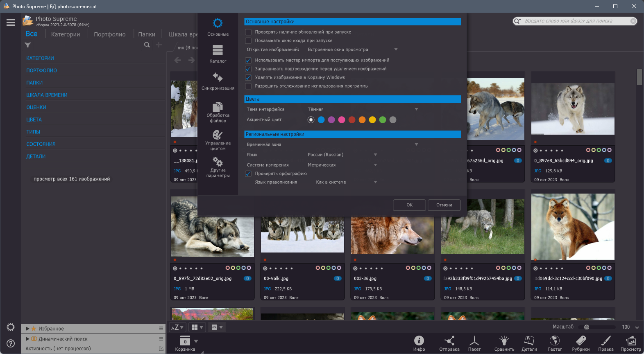The width and height of the screenshot is (644, 354).
Task: Open the Детали panel
Action: 529,344
